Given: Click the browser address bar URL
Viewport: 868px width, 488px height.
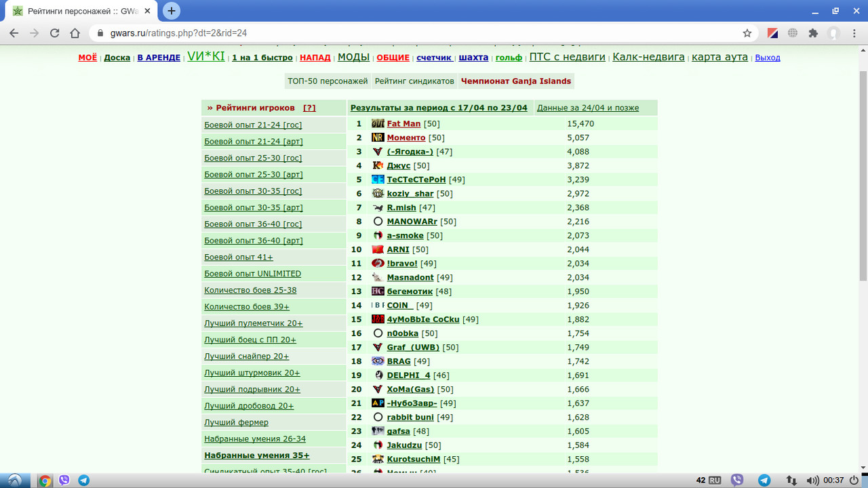Looking at the screenshot, I should click(x=178, y=33).
